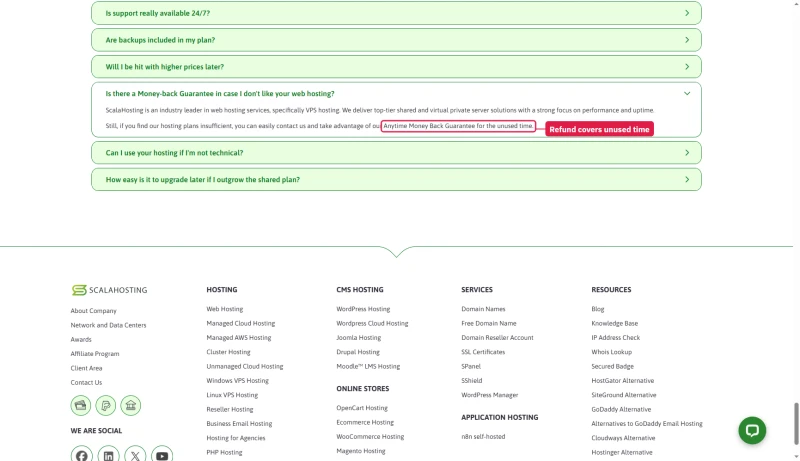Open Domain Names link

(483, 309)
